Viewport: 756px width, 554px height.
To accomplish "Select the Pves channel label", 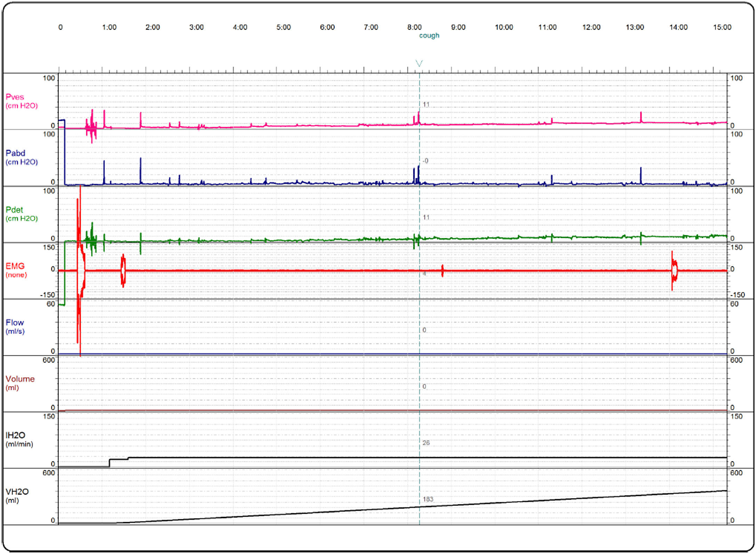I will 15,97.
